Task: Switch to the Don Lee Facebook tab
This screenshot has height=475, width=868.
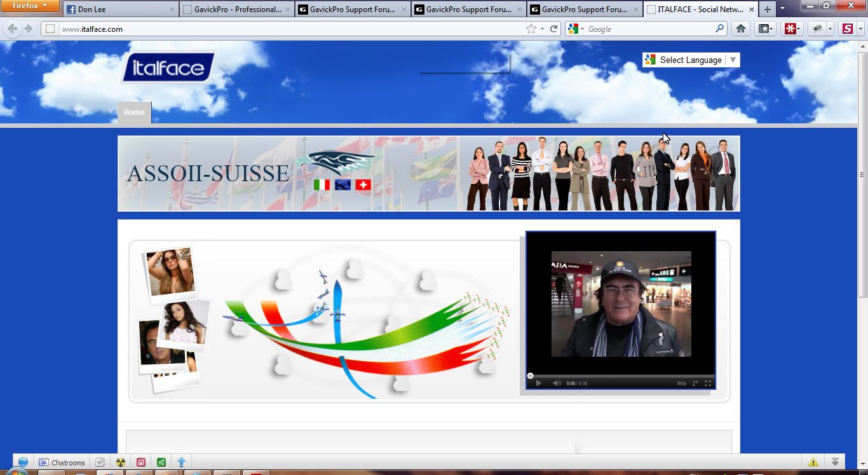Action: [121, 10]
